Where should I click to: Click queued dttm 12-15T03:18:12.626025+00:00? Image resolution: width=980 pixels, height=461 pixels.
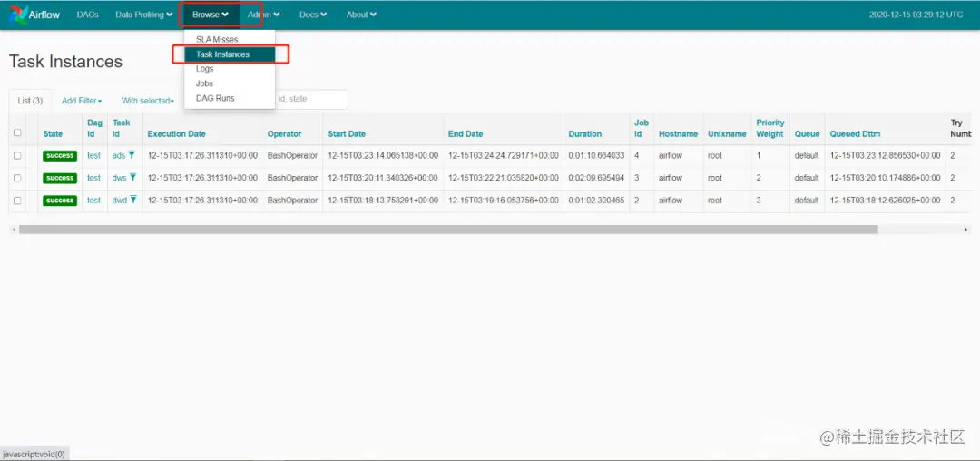[x=885, y=201]
